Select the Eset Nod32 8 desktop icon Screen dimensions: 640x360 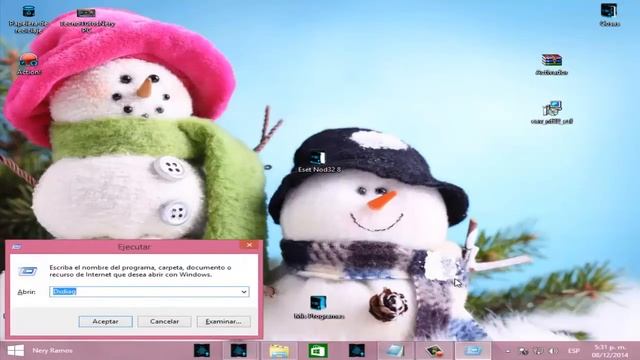click(x=319, y=162)
